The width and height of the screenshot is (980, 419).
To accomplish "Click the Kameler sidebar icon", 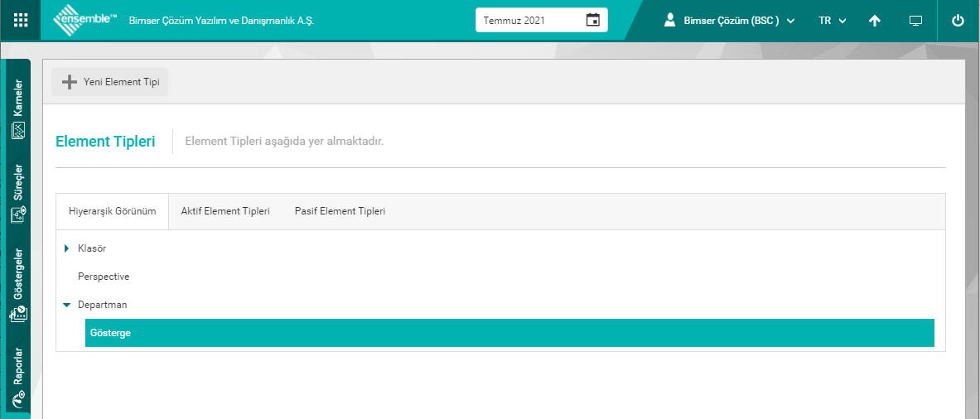I will coord(18,131).
